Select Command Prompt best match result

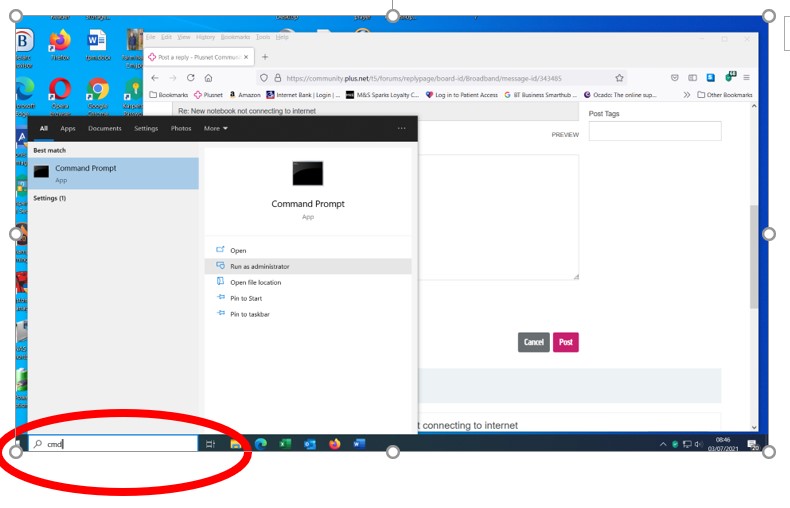click(x=113, y=173)
